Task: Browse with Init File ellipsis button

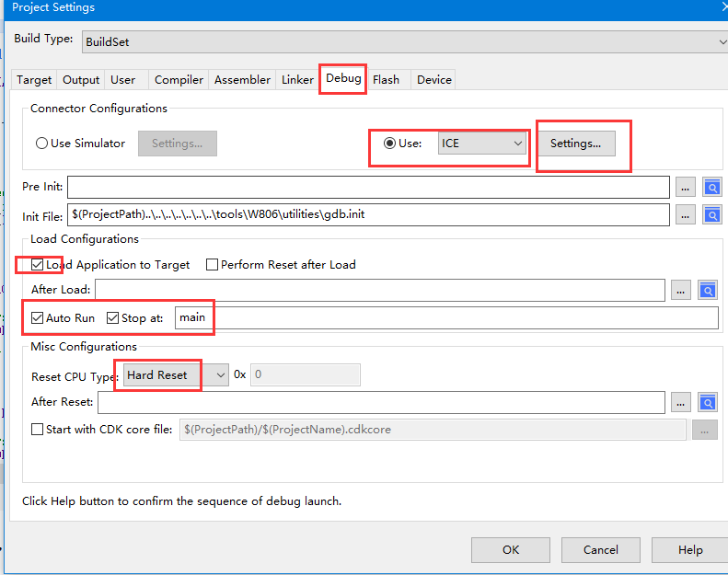Action: (x=685, y=215)
